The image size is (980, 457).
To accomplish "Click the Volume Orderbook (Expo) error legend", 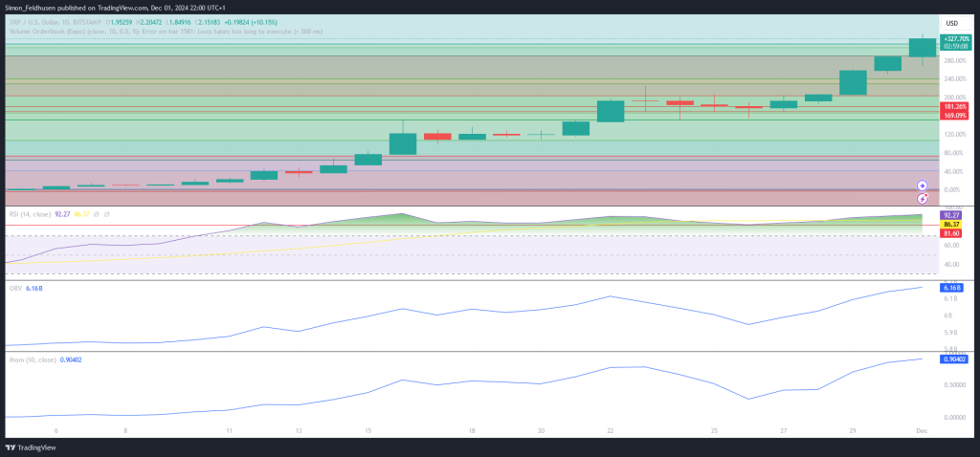I will coord(166,31).
